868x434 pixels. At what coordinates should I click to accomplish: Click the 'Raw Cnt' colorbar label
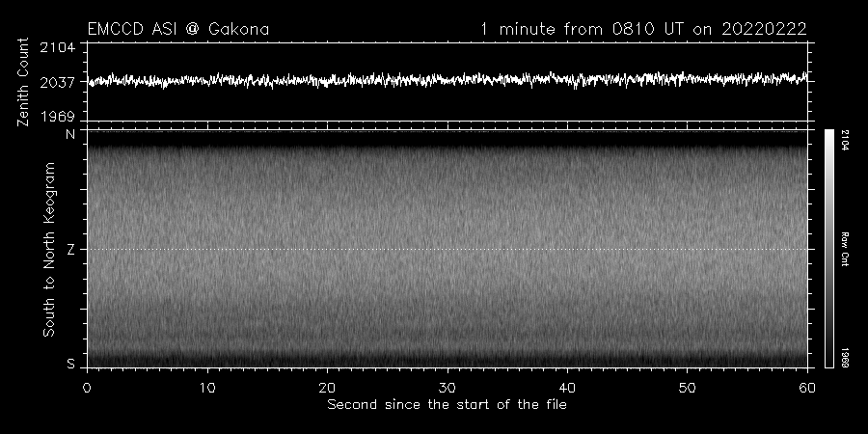(845, 249)
